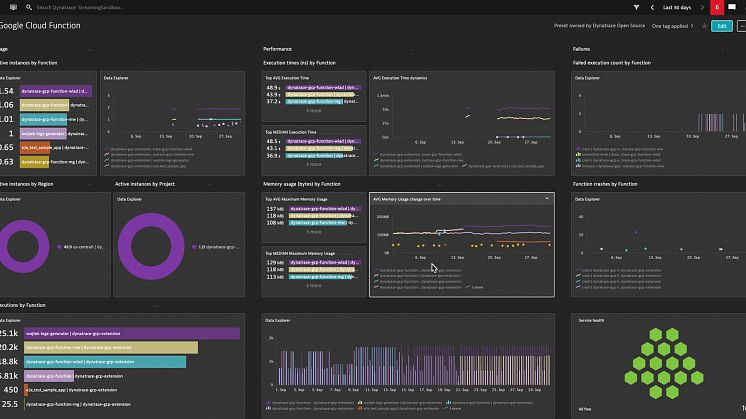
Task: Open the Last 30 days timeframe selector
Action: [x=677, y=7]
